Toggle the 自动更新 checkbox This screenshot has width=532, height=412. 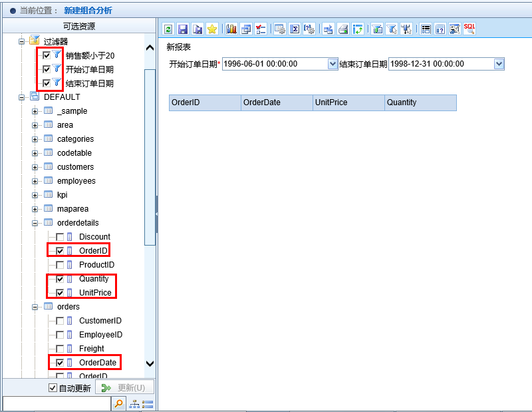(53, 388)
